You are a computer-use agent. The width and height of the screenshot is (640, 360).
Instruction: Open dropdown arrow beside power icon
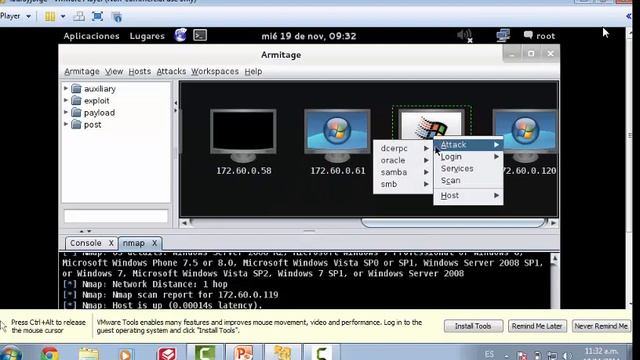point(63,17)
